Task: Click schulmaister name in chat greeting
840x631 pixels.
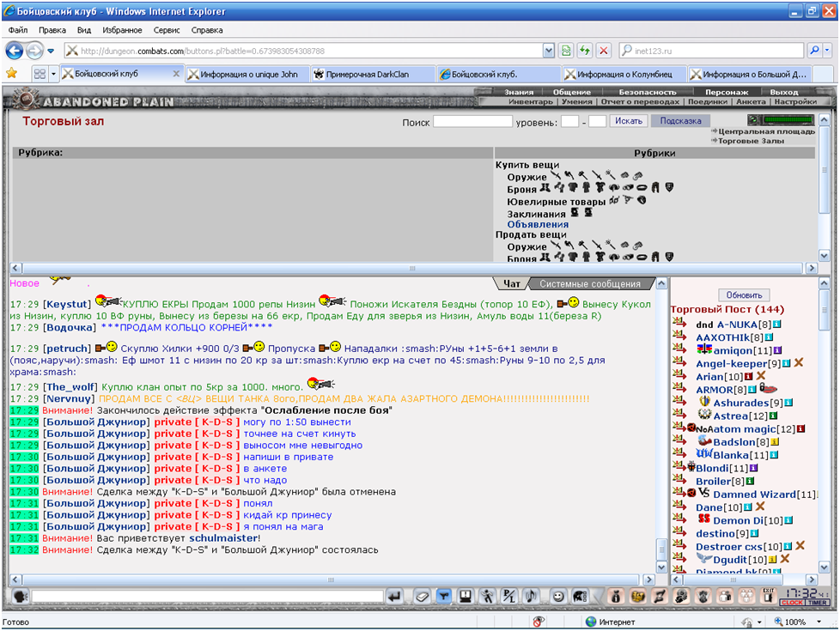Action: point(223,537)
